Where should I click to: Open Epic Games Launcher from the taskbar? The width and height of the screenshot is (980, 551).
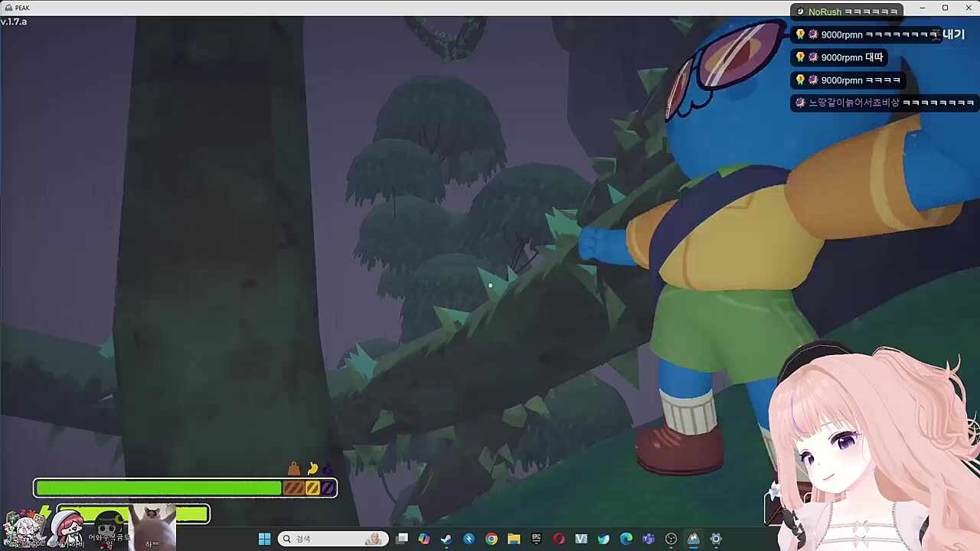(536, 539)
